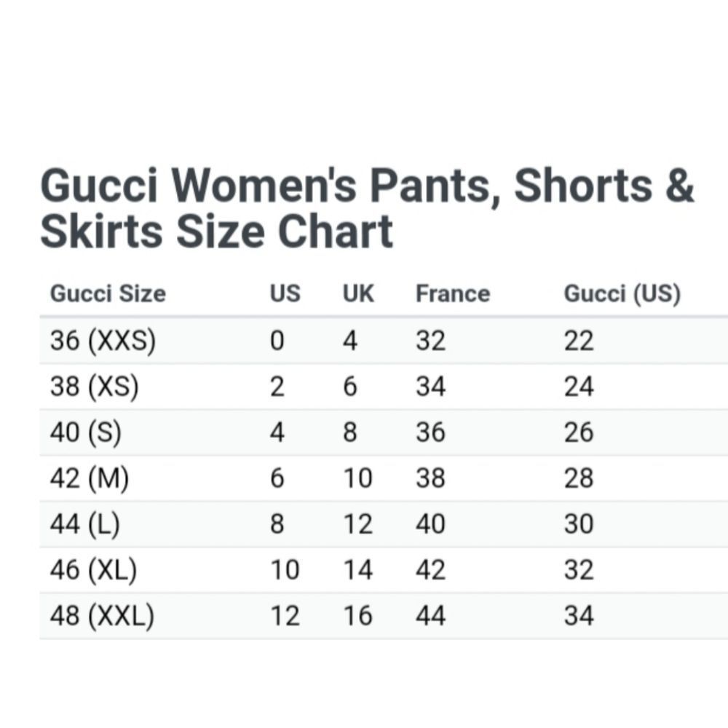Image resolution: width=728 pixels, height=728 pixels.
Task: Click US size 0 in the XXS row
Action: (x=277, y=341)
